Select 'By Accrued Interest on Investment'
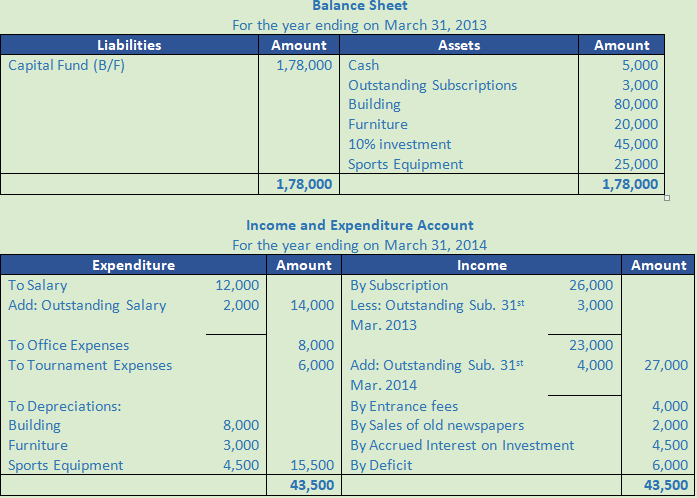 coord(462,445)
